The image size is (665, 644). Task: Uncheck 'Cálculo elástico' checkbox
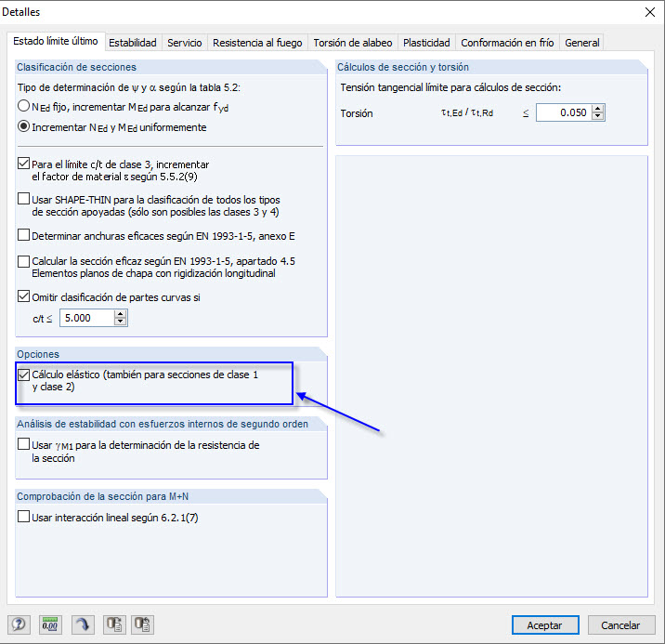pos(24,375)
